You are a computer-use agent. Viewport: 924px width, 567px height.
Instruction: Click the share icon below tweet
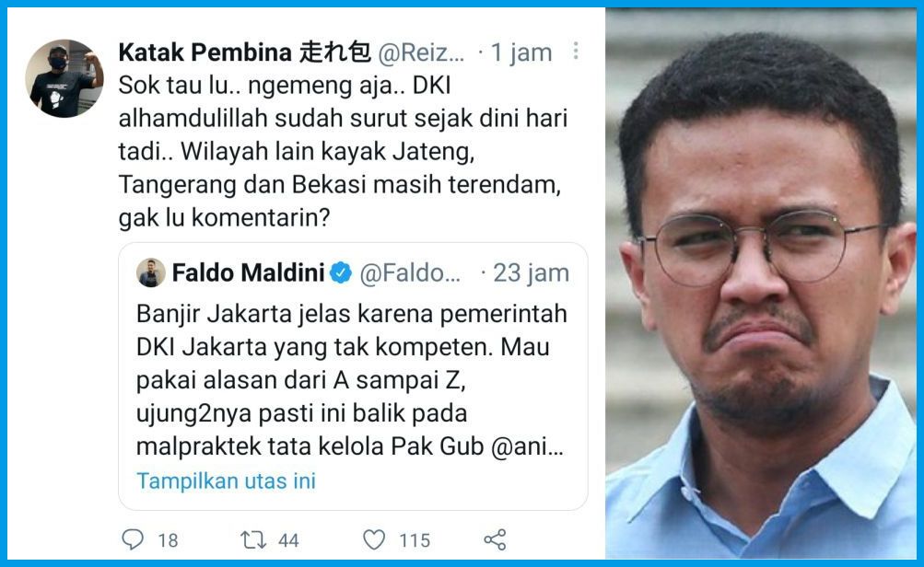point(495,539)
